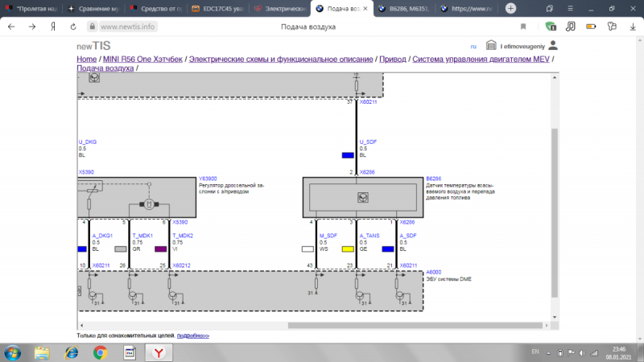Click the browser back arrow

[x=10, y=27]
